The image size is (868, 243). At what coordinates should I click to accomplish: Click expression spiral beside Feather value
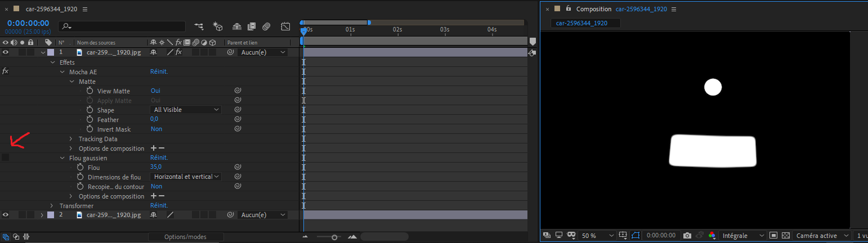(238, 119)
